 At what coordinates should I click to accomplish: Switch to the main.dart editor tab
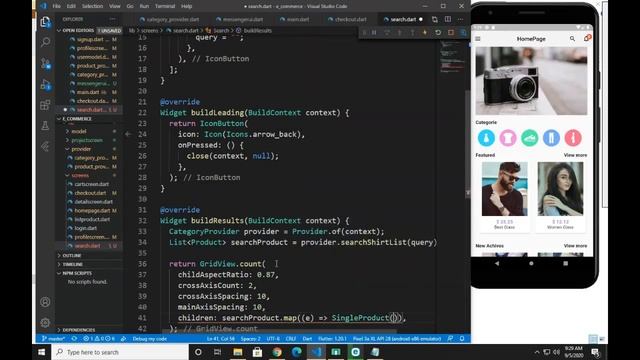[x=295, y=19]
